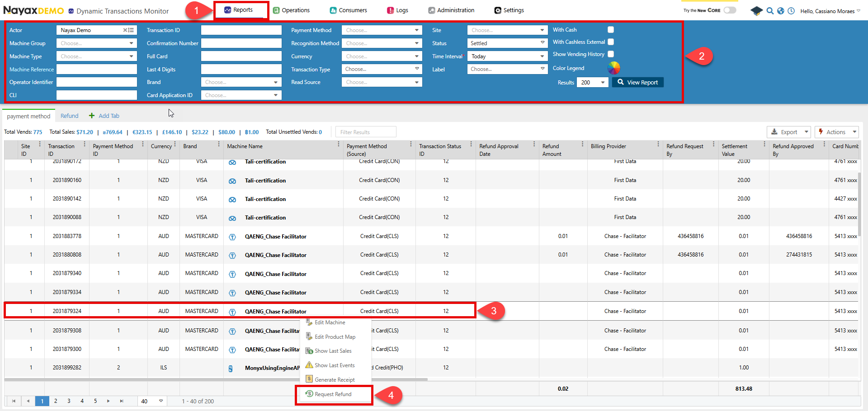
Task: Click machine icon in row 2031890088
Action: point(232,219)
